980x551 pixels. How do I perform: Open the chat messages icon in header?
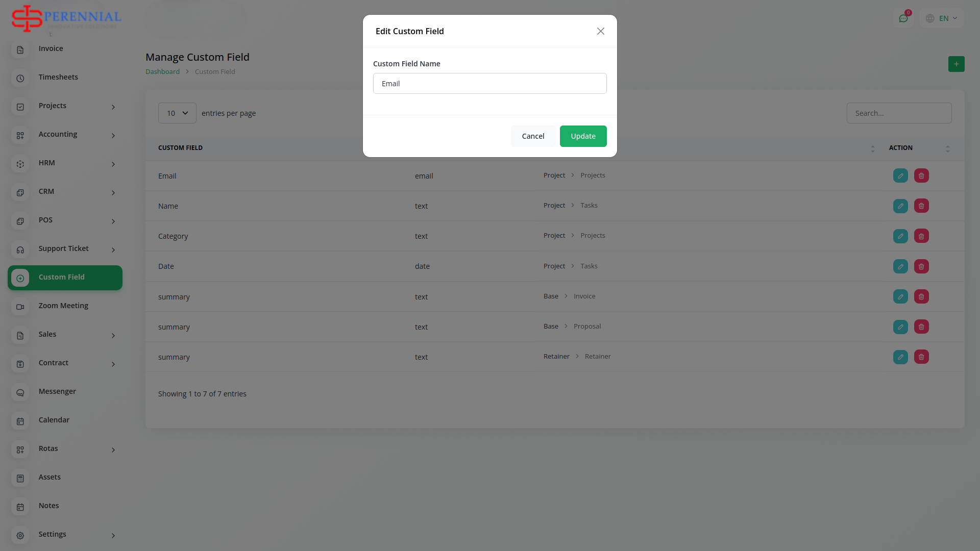click(903, 18)
